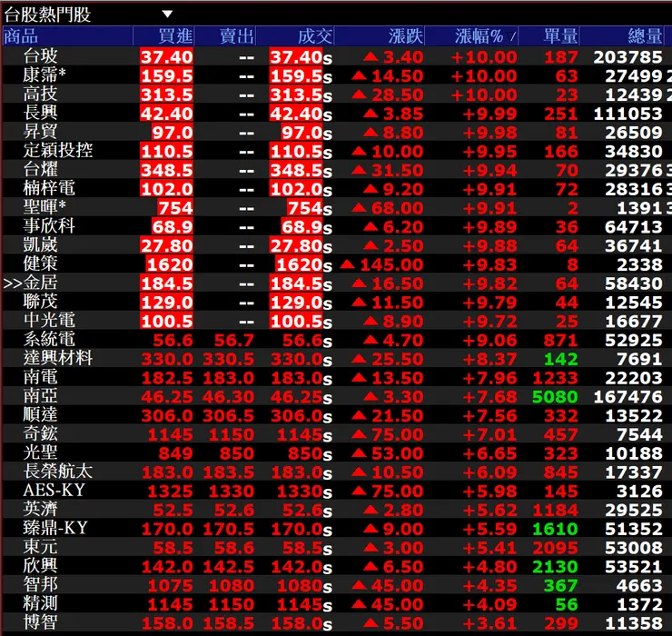Click 長興 total volume 111053
This screenshot has width=672, height=636.
click(x=628, y=114)
